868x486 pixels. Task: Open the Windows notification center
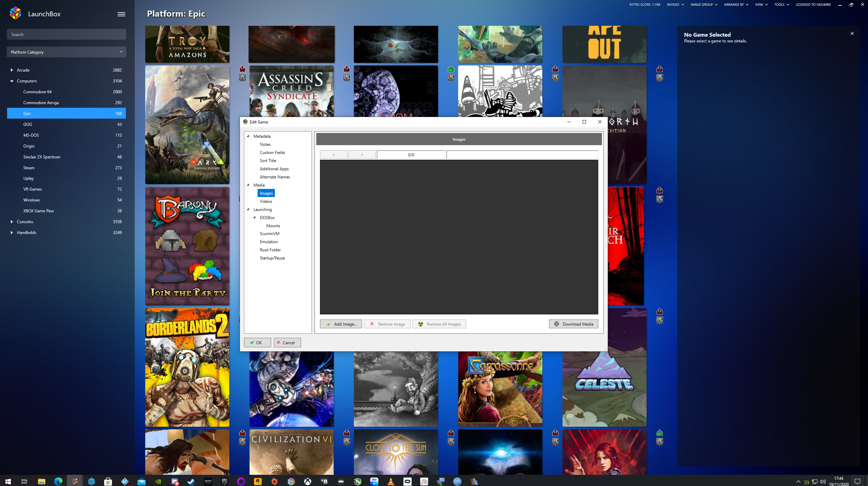pyautogui.click(x=857, y=481)
